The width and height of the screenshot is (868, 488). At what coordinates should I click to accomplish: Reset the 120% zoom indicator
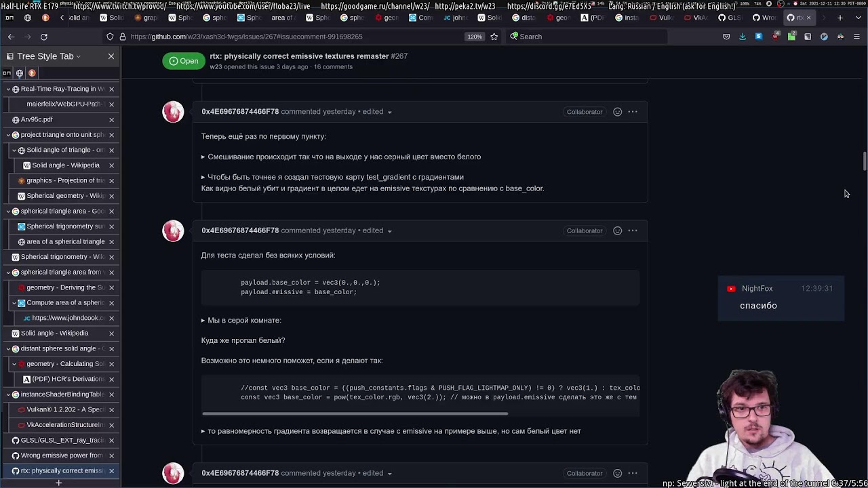click(475, 37)
